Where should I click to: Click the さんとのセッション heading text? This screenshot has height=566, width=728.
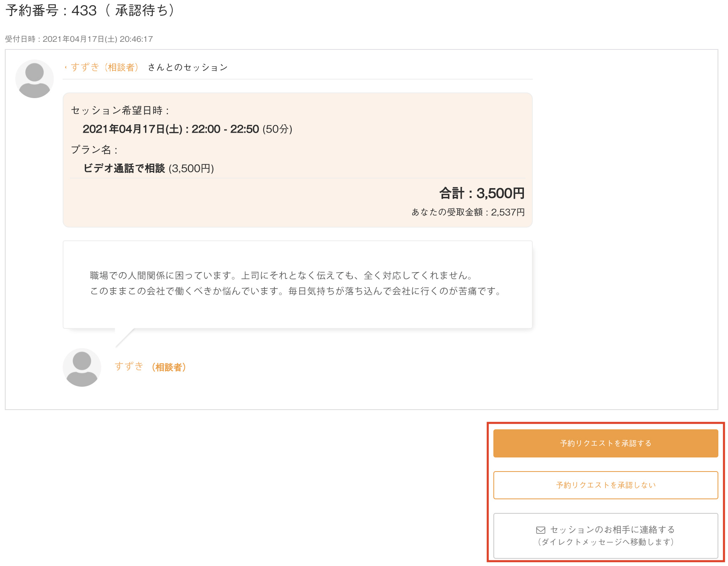click(x=188, y=68)
